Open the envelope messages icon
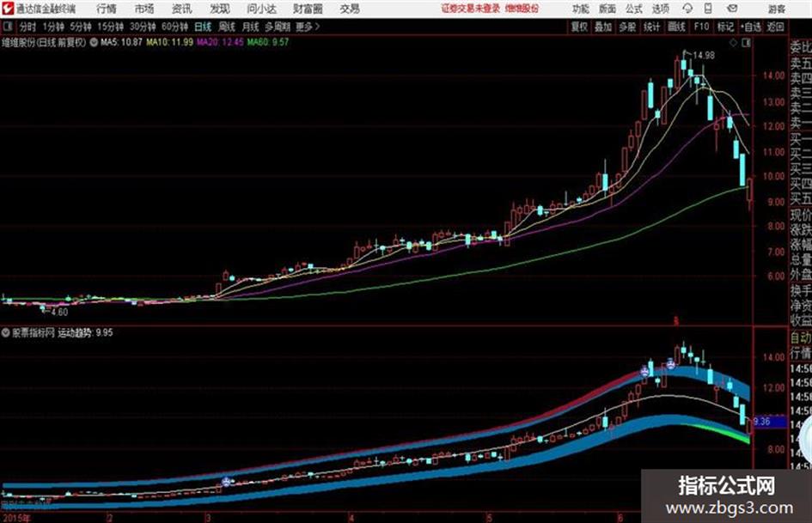 tap(732, 9)
